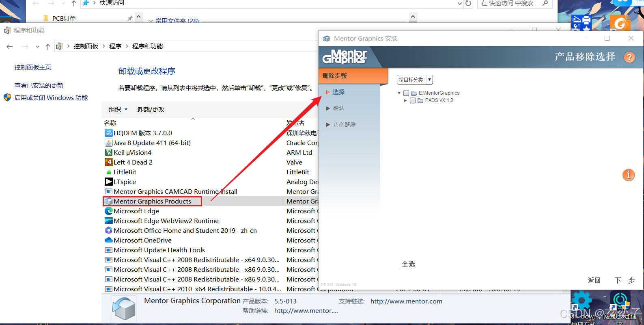The width and height of the screenshot is (644, 325).
Task: Open the chevron after 程序 in breadcrumb
Action: (127, 46)
